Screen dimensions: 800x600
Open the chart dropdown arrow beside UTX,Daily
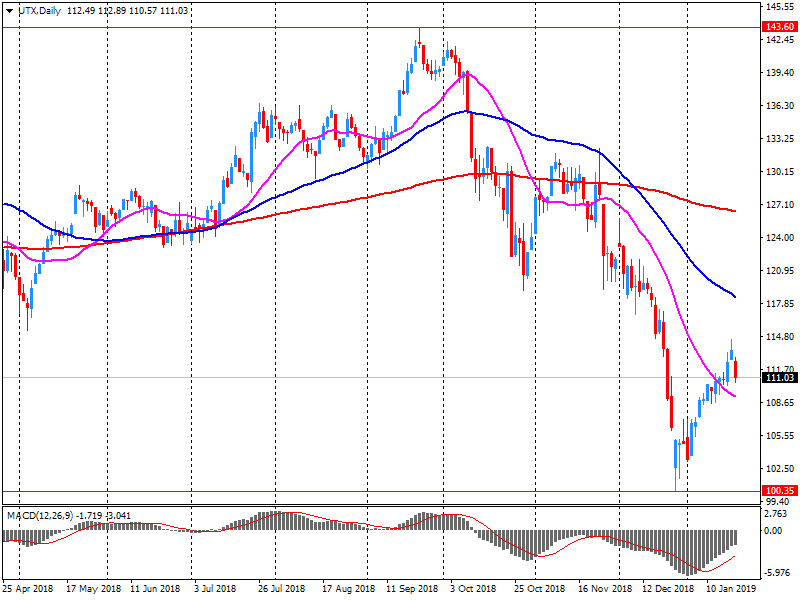pos(10,11)
